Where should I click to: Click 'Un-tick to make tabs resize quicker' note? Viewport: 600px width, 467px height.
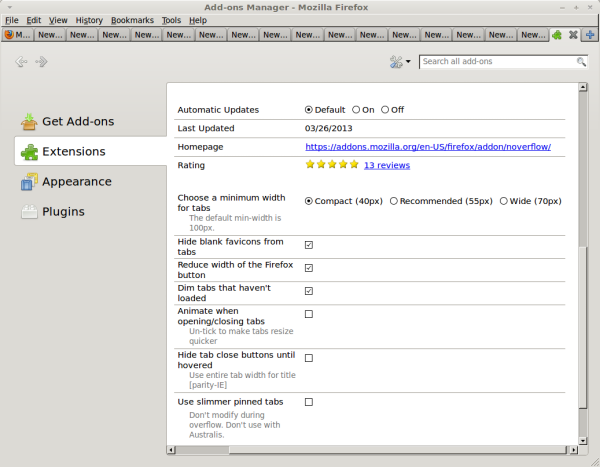coord(241,336)
